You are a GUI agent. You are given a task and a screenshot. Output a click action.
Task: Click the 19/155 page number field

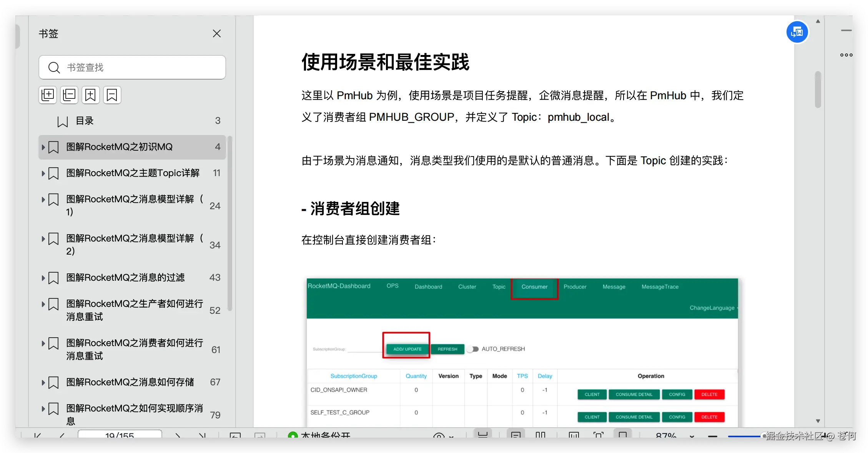coord(120,434)
